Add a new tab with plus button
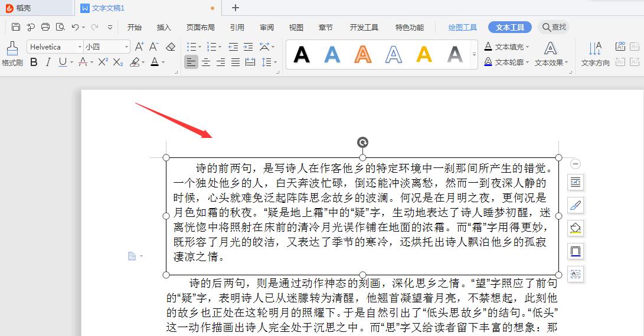The width and height of the screenshot is (644, 336). coord(236,8)
